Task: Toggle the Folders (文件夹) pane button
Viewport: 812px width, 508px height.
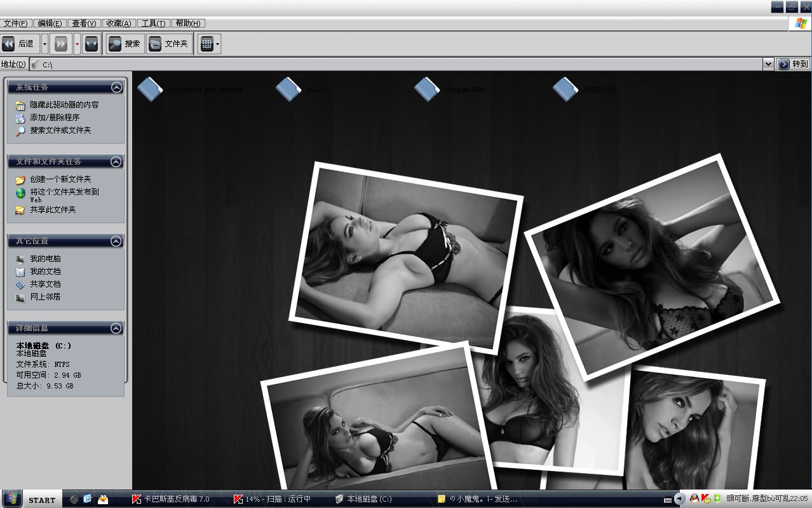Action: pos(170,44)
